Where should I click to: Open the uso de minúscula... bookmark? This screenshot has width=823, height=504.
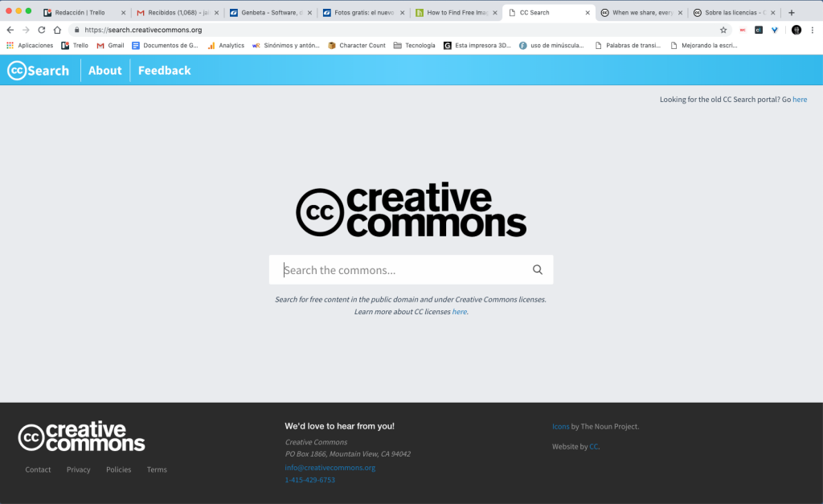(551, 46)
